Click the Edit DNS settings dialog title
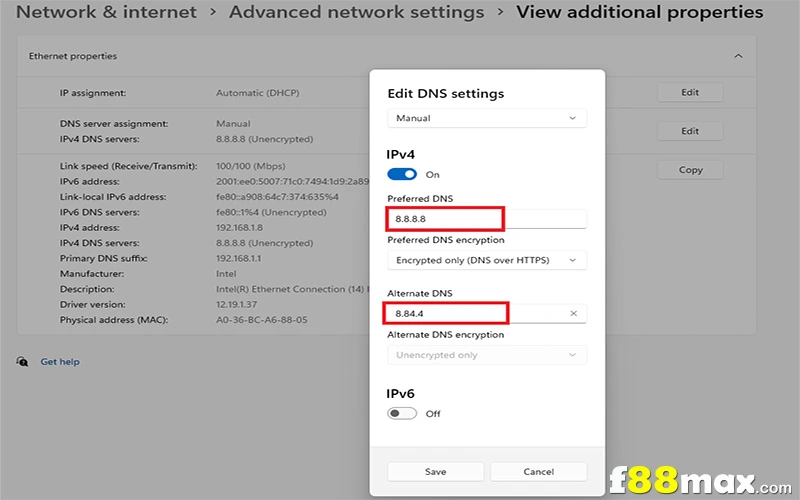The image size is (800, 500). pyautogui.click(x=445, y=93)
